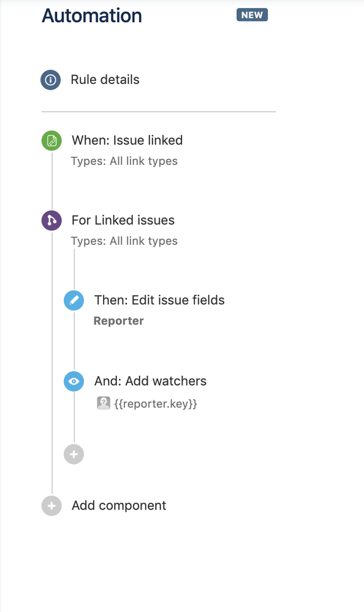Select the And: Add watchers action

[150, 381]
